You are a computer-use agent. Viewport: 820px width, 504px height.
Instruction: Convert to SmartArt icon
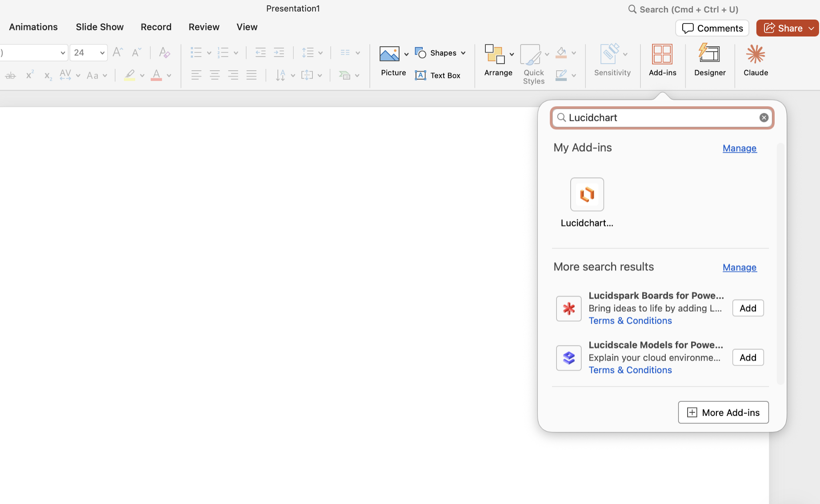coord(349,76)
